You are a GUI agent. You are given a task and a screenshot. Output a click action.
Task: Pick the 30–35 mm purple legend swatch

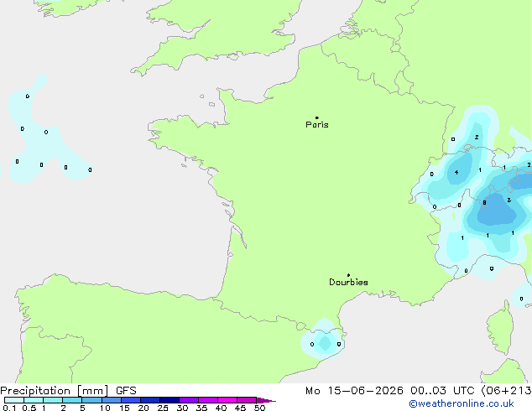pyautogui.click(x=189, y=400)
